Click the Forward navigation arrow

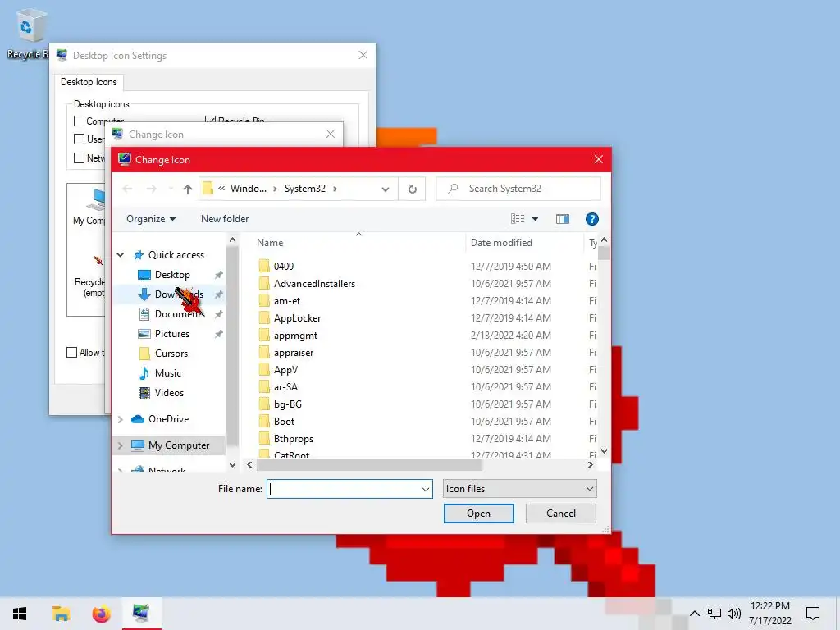point(152,189)
